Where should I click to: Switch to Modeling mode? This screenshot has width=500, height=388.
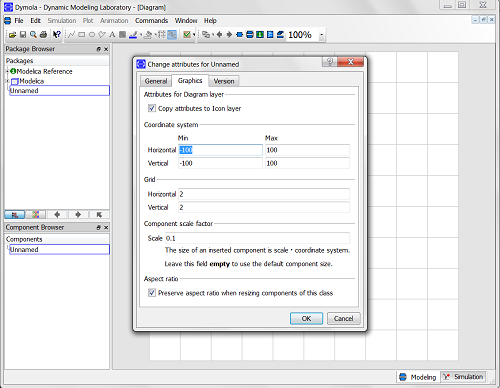point(418,377)
